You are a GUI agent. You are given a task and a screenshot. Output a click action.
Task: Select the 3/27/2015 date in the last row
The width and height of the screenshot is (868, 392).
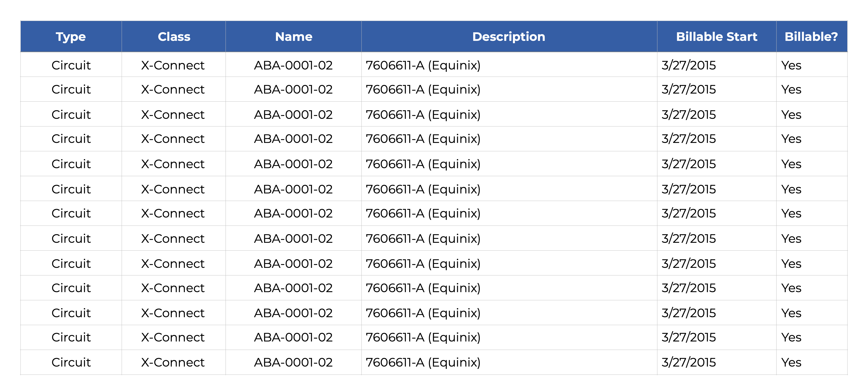click(688, 362)
